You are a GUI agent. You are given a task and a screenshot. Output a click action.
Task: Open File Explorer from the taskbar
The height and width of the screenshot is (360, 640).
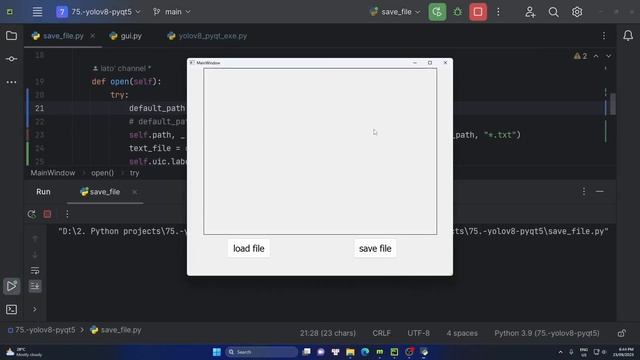point(350,352)
